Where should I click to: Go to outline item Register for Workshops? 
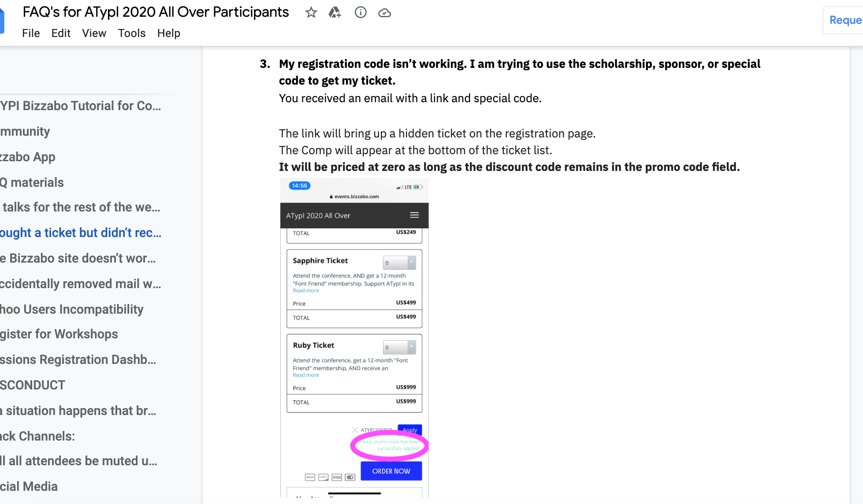pos(59,334)
